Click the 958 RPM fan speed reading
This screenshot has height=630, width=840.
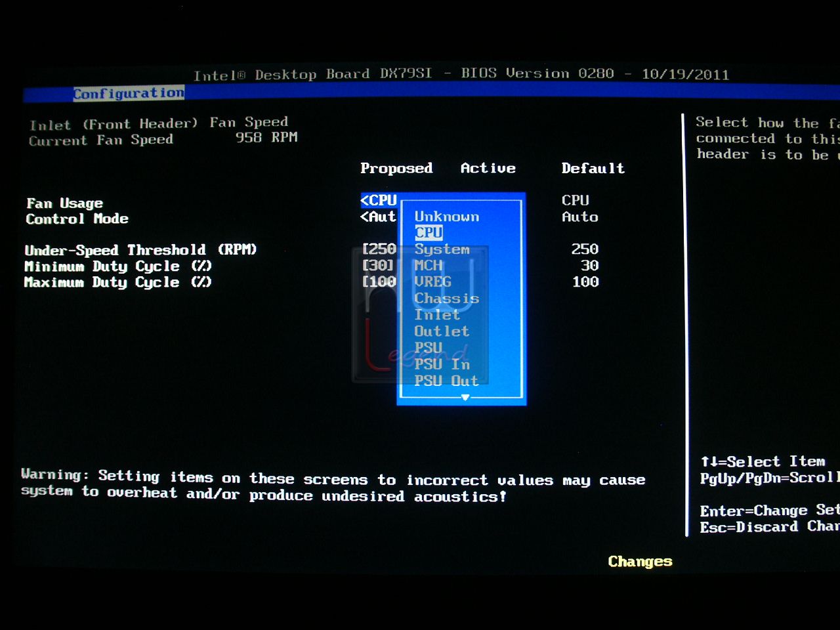[266, 137]
